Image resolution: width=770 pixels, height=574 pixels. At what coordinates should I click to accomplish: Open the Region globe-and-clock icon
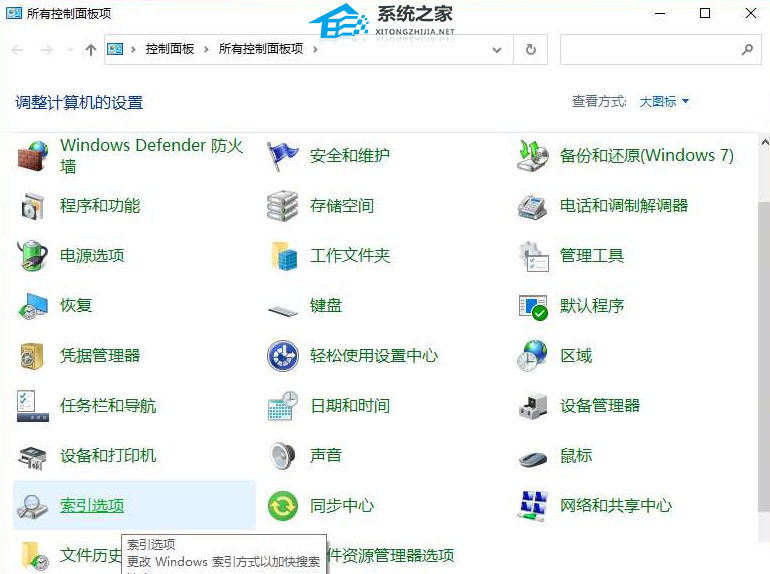(532, 355)
